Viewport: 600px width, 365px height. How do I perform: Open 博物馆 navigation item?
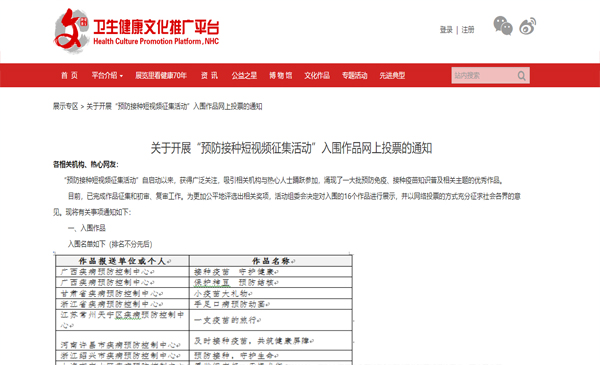pos(280,75)
